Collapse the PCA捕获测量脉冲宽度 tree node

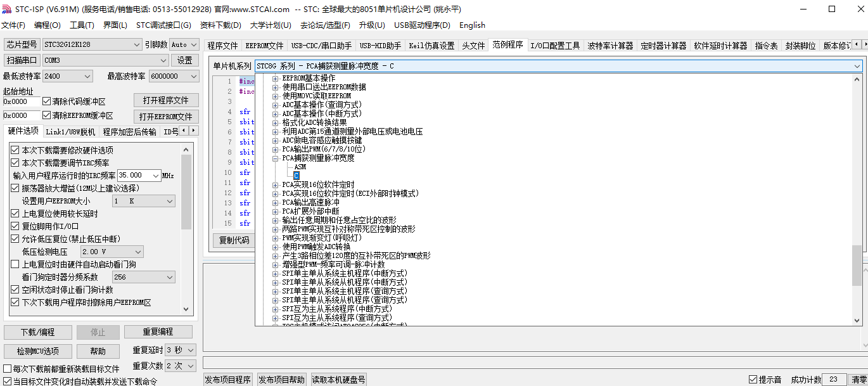(x=276, y=158)
